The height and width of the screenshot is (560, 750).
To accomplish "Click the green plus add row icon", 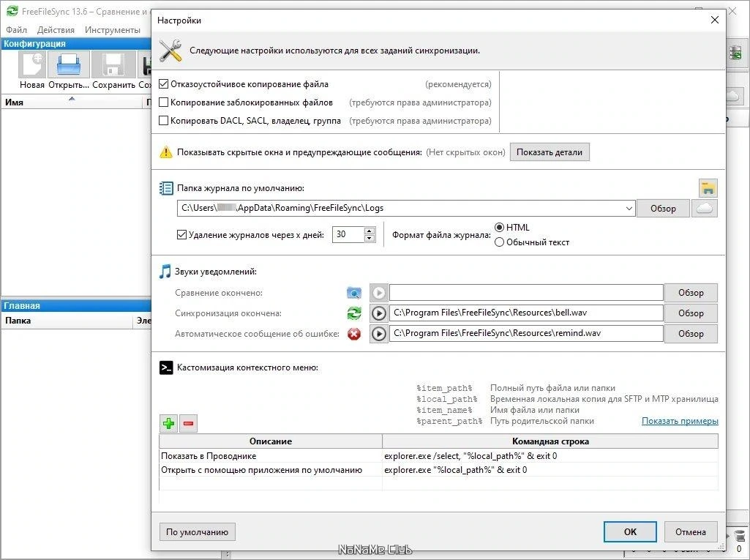I will (168, 423).
